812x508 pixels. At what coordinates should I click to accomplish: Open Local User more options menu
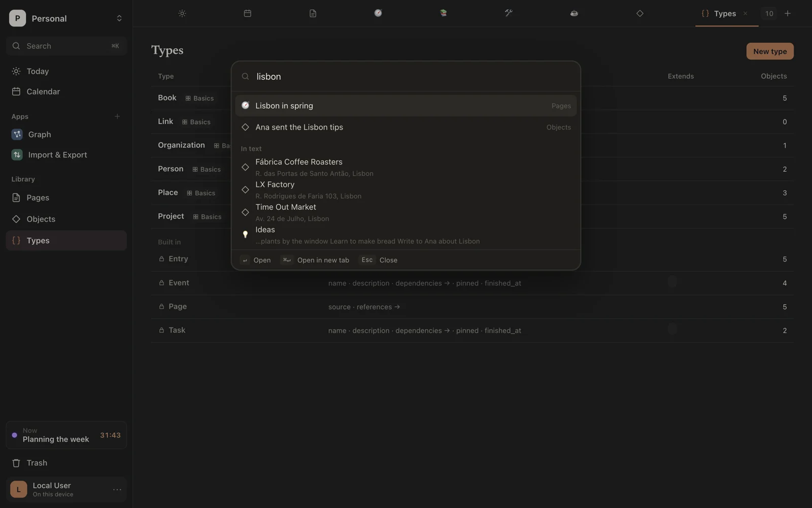point(117,490)
